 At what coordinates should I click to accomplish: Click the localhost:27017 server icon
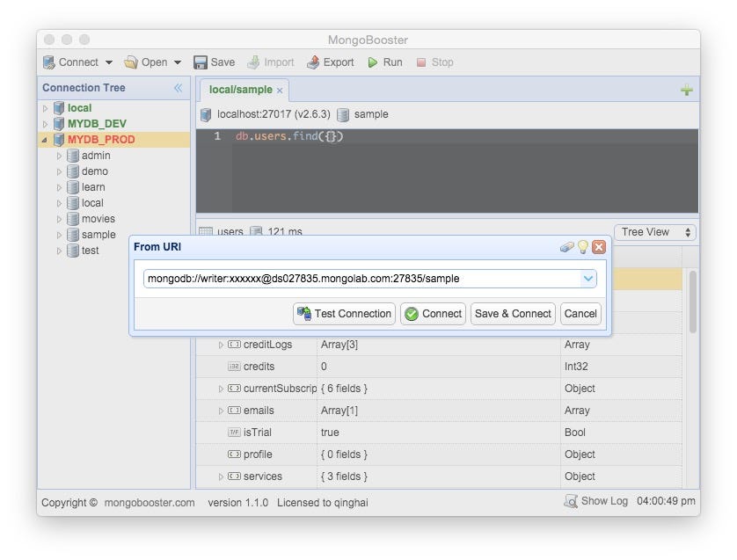(206, 114)
